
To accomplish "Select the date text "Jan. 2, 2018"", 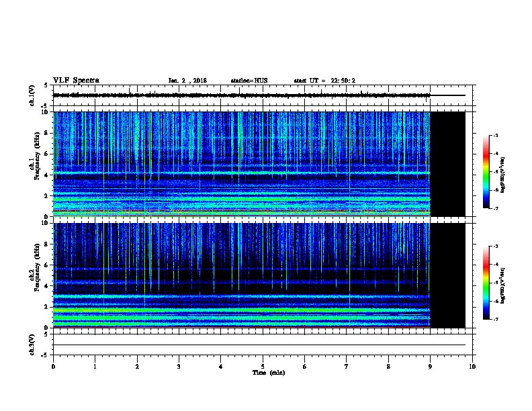I will pyautogui.click(x=187, y=81).
